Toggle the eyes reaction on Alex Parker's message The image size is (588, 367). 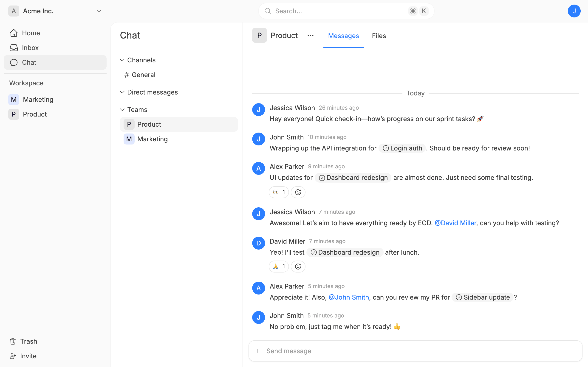pyautogui.click(x=278, y=192)
